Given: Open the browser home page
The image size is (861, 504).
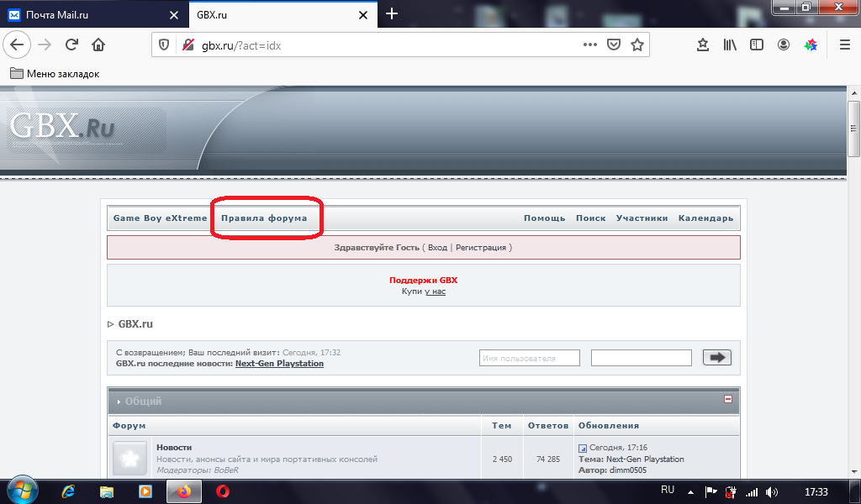Looking at the screenshot, I should pyautogui.click(x=98, y=45).
